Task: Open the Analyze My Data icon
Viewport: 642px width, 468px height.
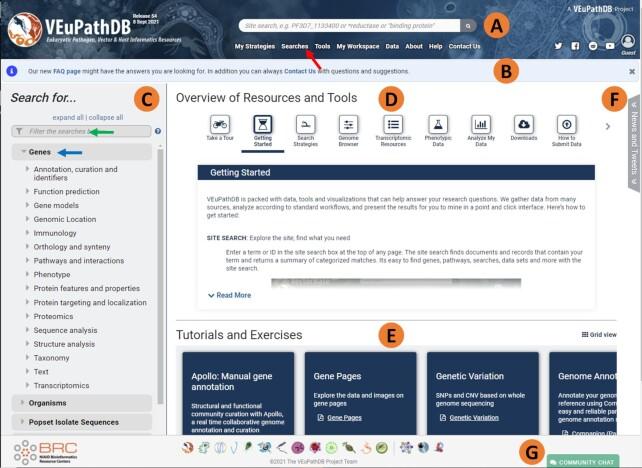Action: coord(481,124)
